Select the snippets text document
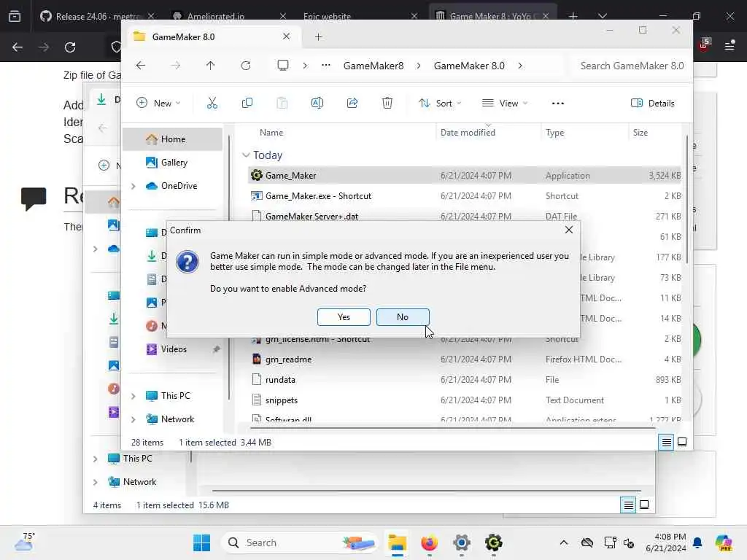 [465, 400]
